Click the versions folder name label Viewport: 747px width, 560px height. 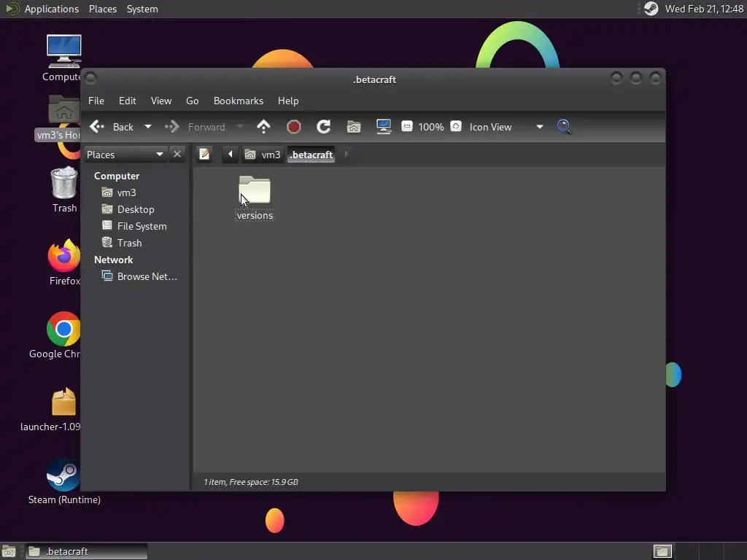[255, 215]
